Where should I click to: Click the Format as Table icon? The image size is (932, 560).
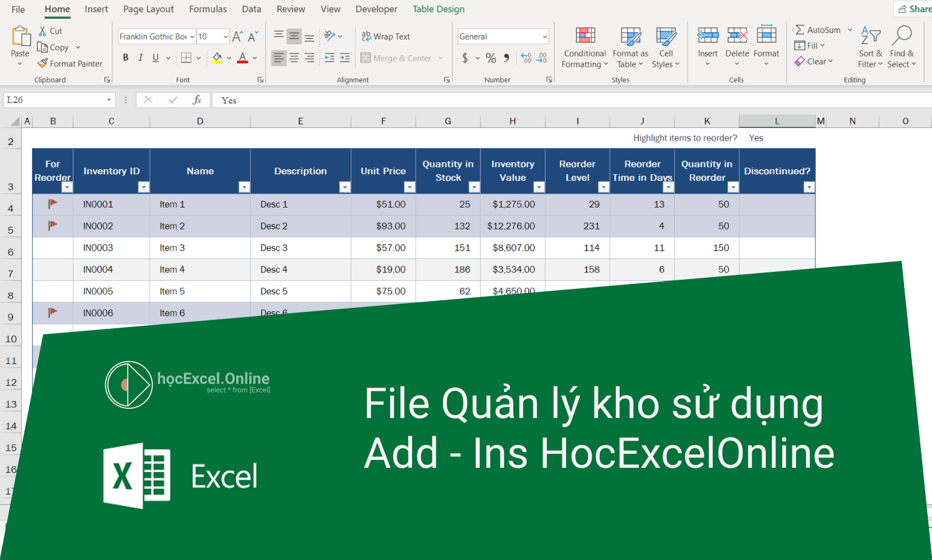click(x=630, y=36)
